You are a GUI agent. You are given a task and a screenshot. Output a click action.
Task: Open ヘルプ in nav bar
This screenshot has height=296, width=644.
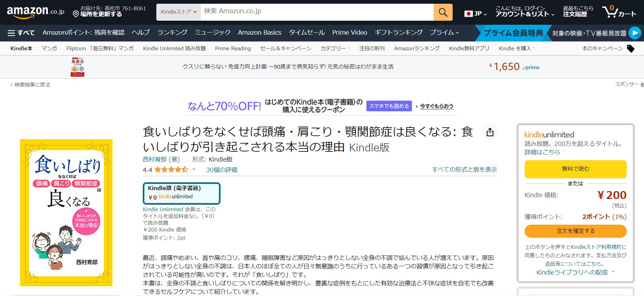click(141, 33)
